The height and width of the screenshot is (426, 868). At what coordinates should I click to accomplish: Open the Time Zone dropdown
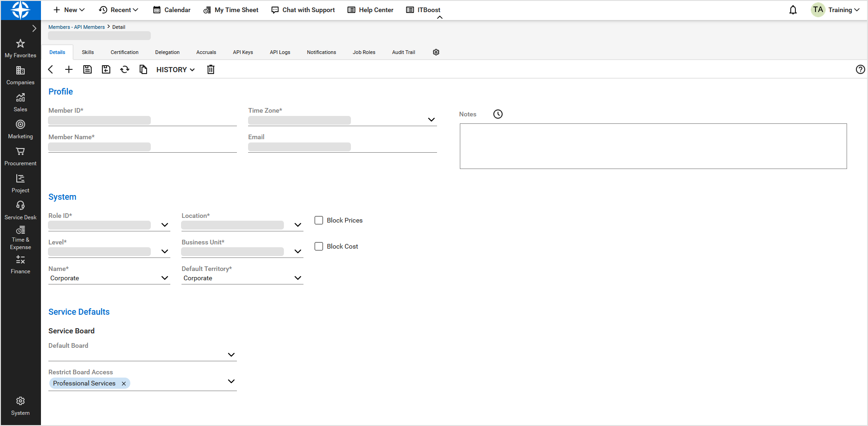pos(431,120)
